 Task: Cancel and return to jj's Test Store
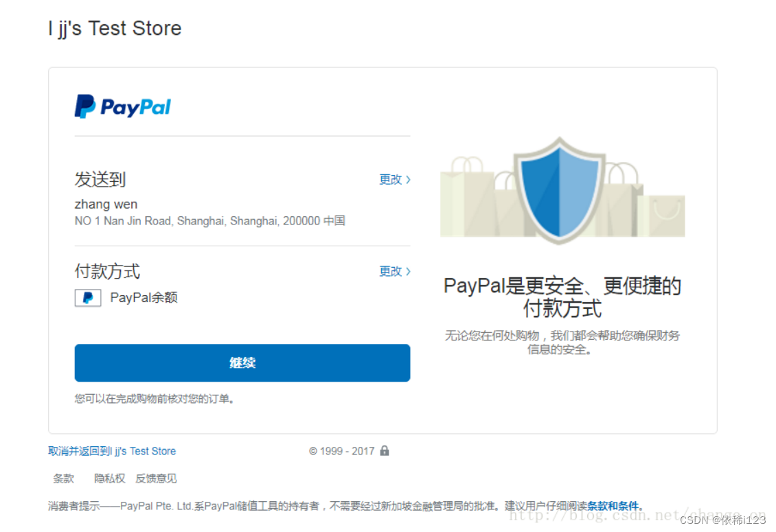coord(112,451)
